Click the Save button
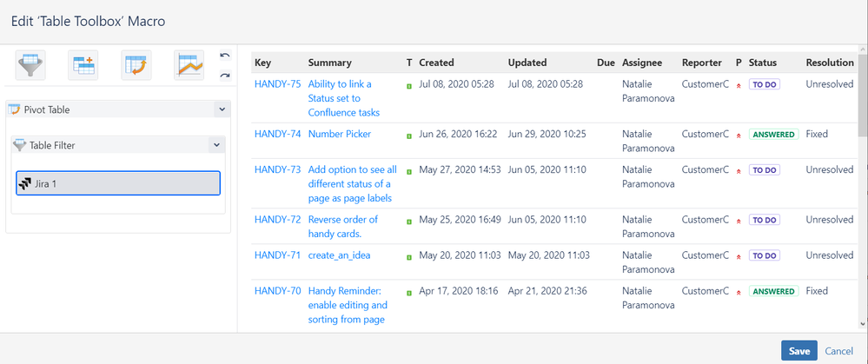Image resolution: width=868 pixels, height=364 pixels. [799, 351]
